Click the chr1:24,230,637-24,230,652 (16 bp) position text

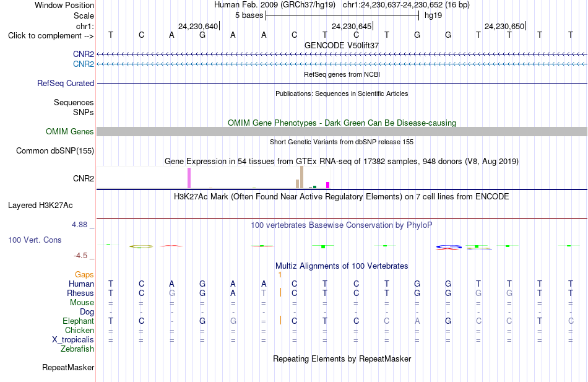click(x=406, y=5)
